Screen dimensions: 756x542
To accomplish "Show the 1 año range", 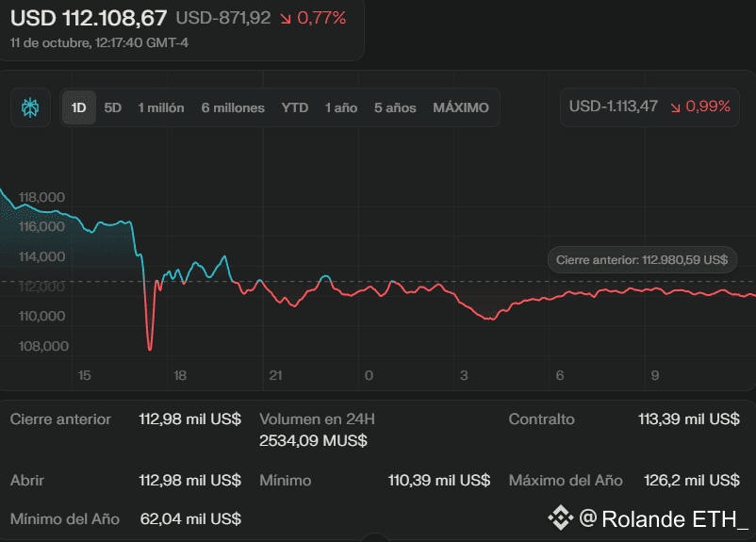I will pos(341,107).
